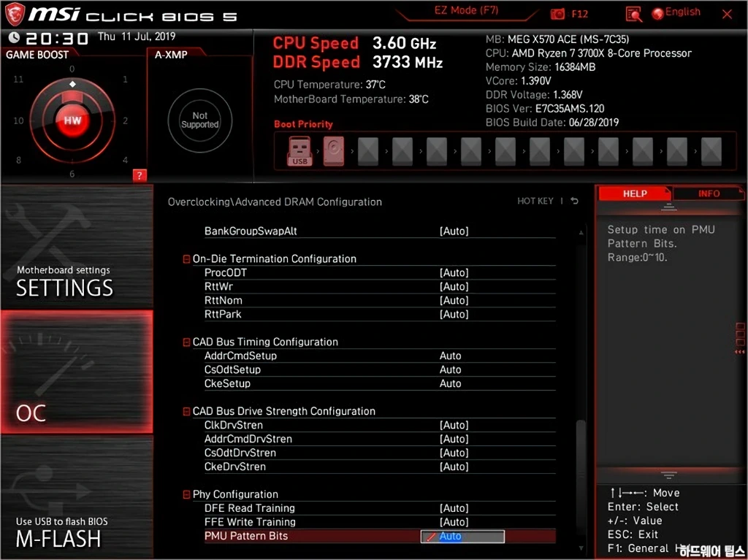
Task: Select the hard disk boot device icon
Action: 333,151
